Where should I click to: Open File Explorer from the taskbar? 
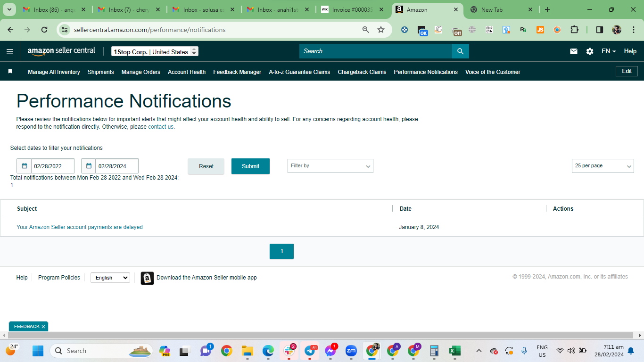point(248,351)
